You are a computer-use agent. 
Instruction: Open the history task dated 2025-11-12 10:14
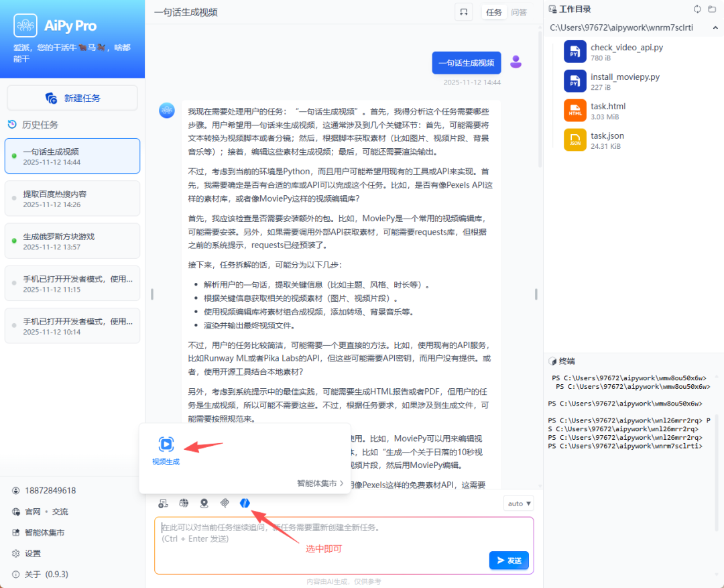click(72, 326)
